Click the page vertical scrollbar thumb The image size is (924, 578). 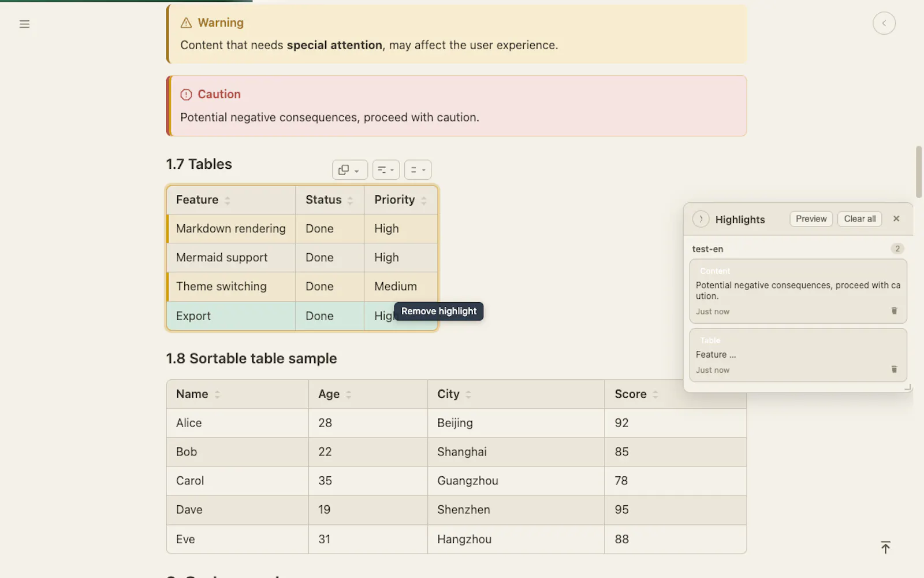click(x=918, y=172)
